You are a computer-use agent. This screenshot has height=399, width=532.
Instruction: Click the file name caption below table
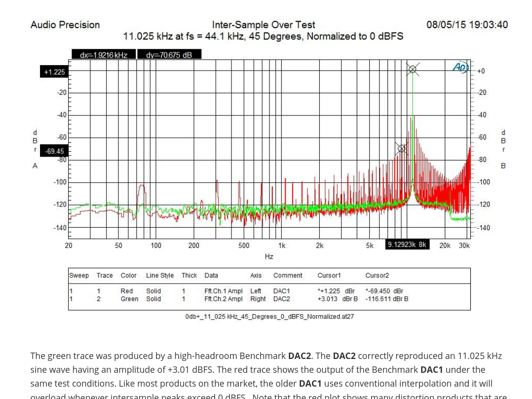click(x=269, y=317)
